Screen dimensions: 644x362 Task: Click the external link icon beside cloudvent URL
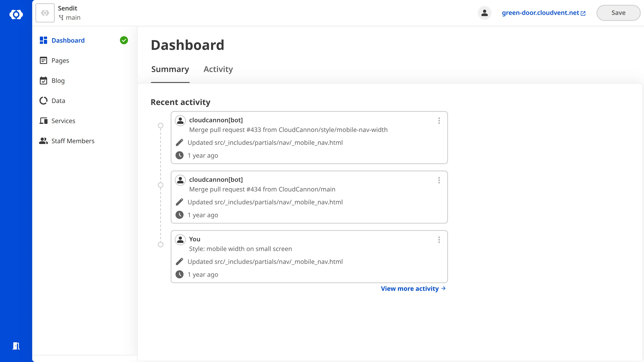(x=583, y=13)
